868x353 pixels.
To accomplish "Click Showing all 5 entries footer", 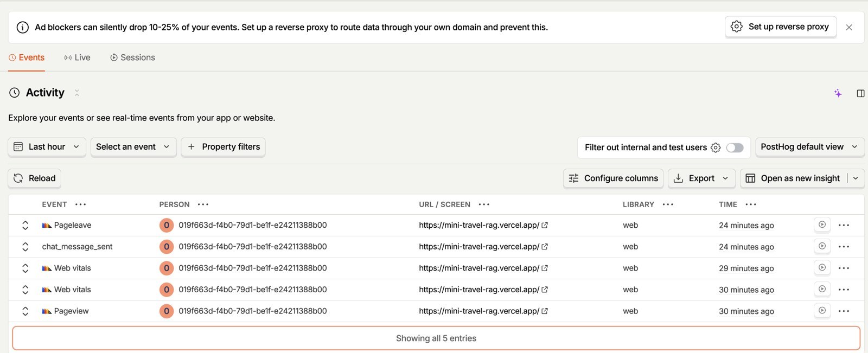I will [436, 338].
